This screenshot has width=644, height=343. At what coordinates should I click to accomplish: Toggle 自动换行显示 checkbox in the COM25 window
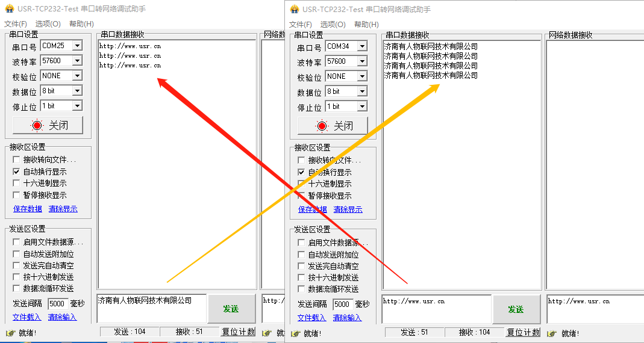(16, 171)
